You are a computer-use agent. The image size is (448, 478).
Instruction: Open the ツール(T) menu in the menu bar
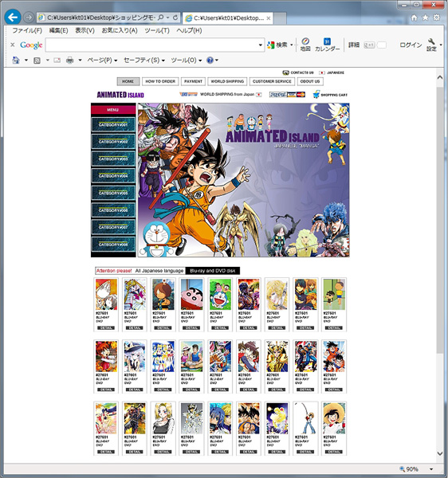(x=157, y=30)
